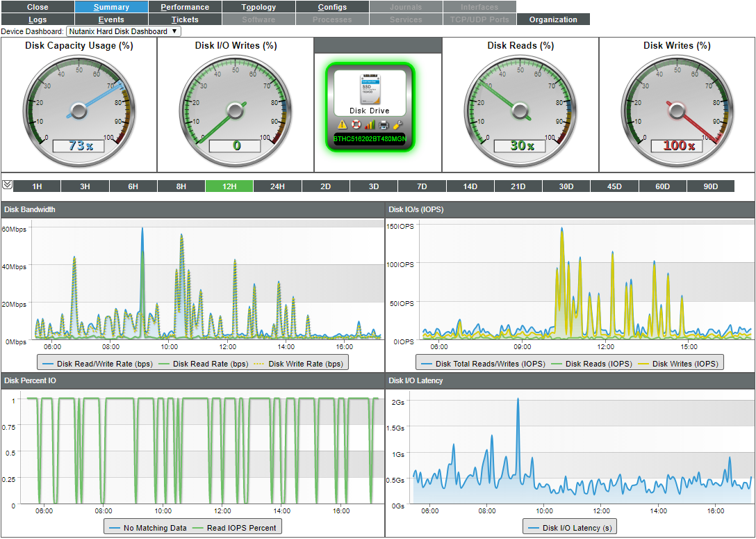Viewport: 756px width, 539px height.
Task: Switch to the Performance tab
Action: tap(185, 7)
